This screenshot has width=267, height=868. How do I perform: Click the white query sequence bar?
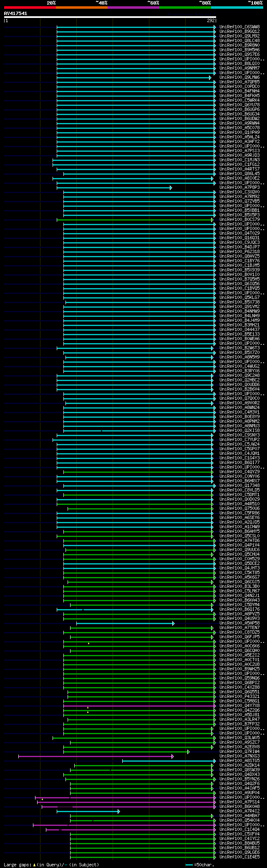tap(110, 17)
